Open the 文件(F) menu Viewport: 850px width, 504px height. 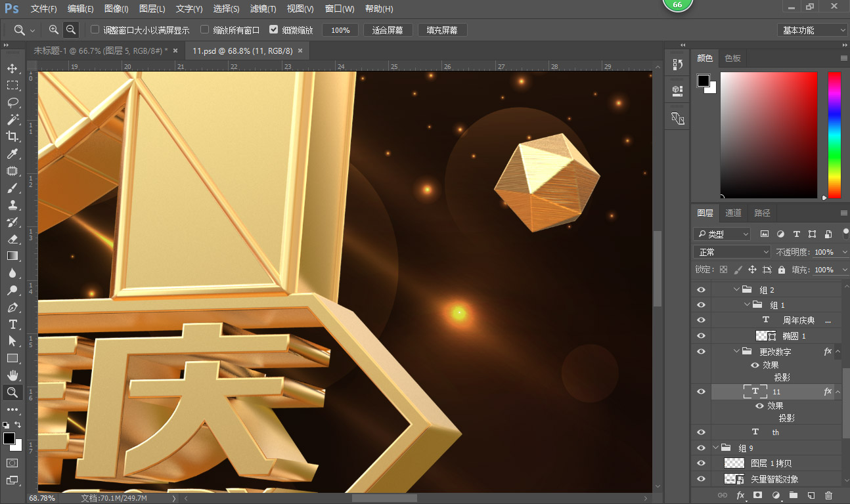(x=44, y=9)
